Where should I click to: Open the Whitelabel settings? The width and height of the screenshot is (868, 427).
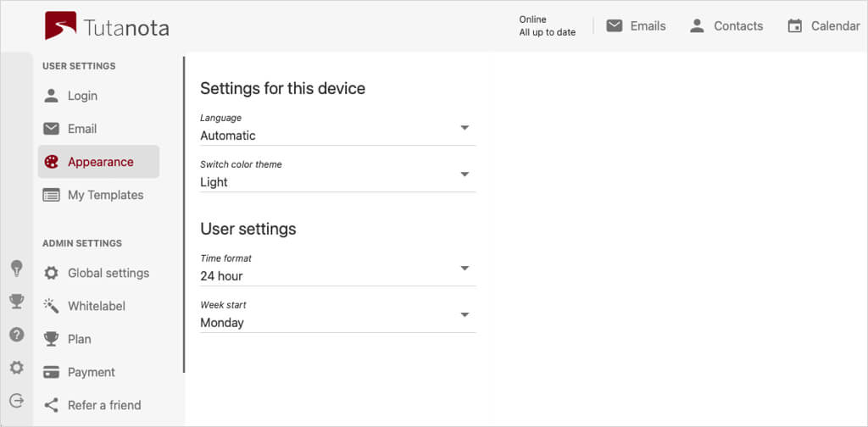(x=96, y=306)
